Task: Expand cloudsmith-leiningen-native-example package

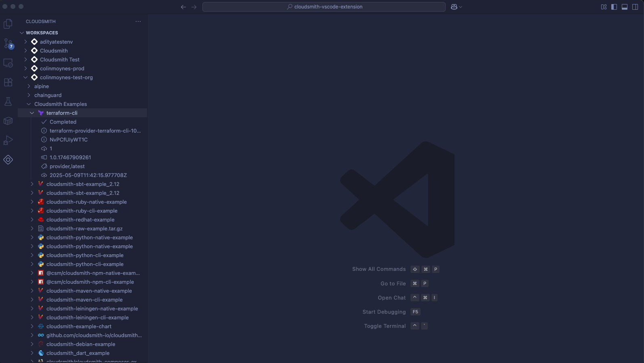Action: (x=32, y=308)
